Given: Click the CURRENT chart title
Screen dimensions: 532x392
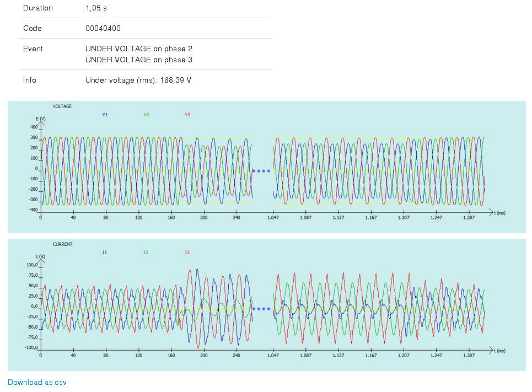Looking at the screenshot, I should click(62, 244).
